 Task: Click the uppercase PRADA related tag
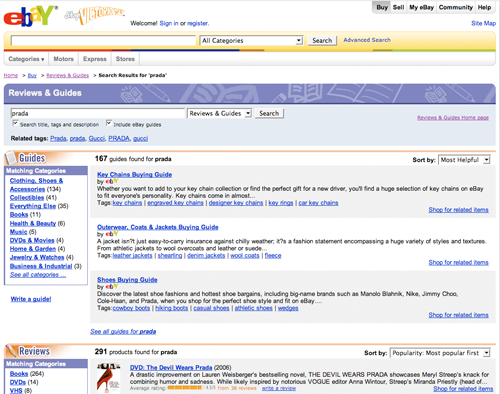(119, 138)
